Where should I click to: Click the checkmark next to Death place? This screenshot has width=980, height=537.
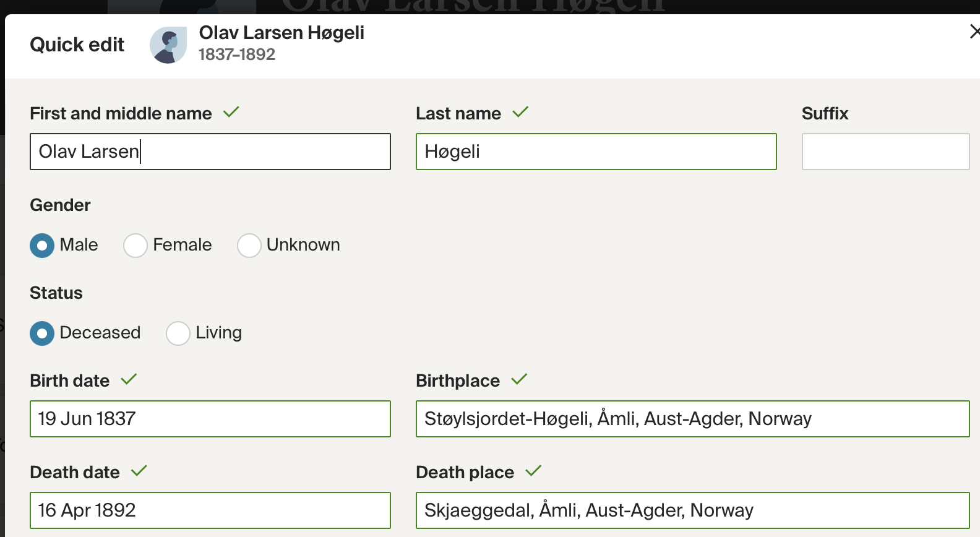click(533, 471)
